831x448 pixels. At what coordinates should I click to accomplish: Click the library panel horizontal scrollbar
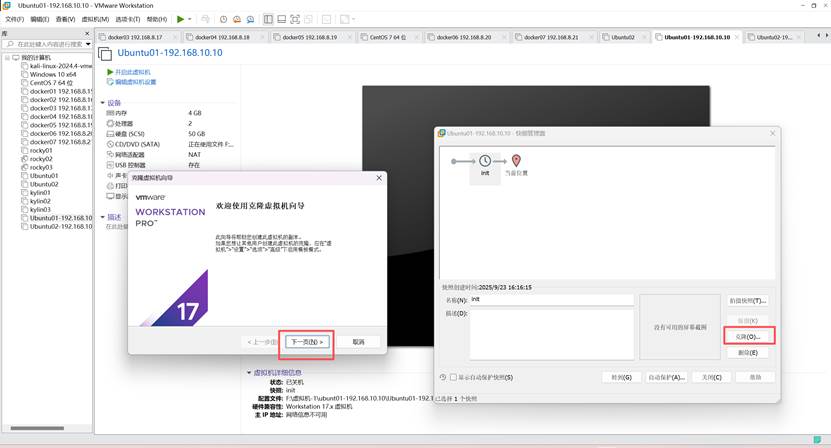[x=37, y=428]
